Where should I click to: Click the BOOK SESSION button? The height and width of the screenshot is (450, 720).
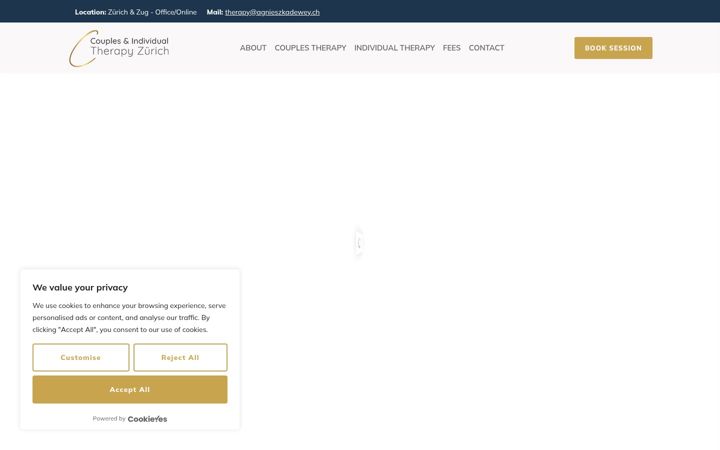click(613, 48)
